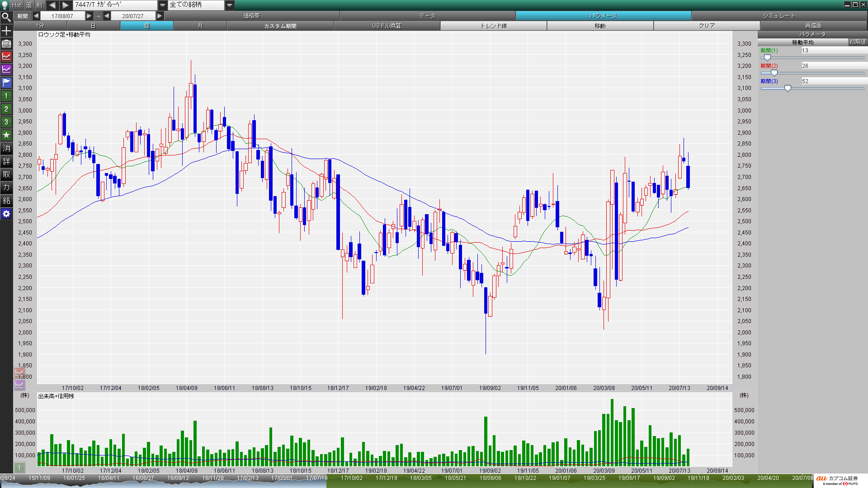Open the シミュレート tab
This screenshot has height=488, width=868.
coord(778,16)
